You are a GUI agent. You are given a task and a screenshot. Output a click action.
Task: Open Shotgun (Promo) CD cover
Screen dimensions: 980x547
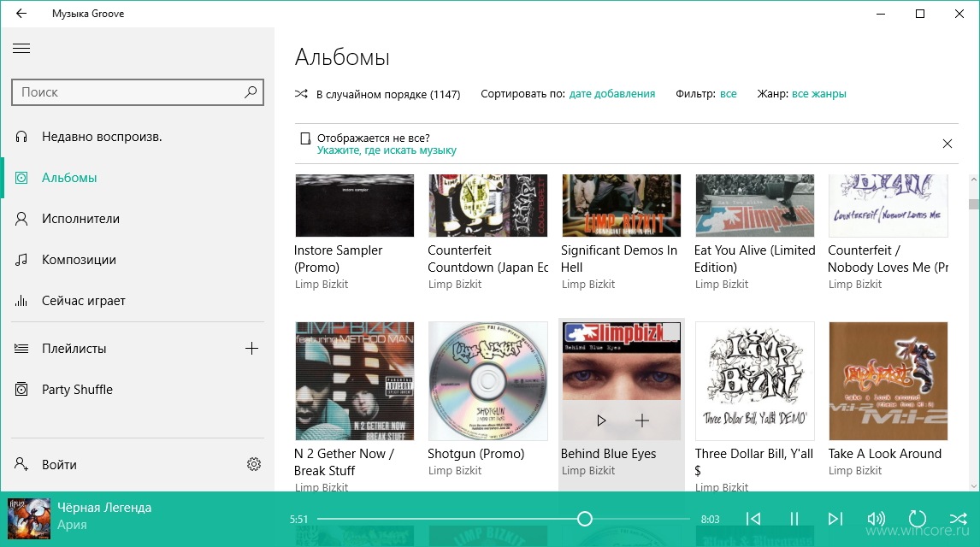click(487, 381)
